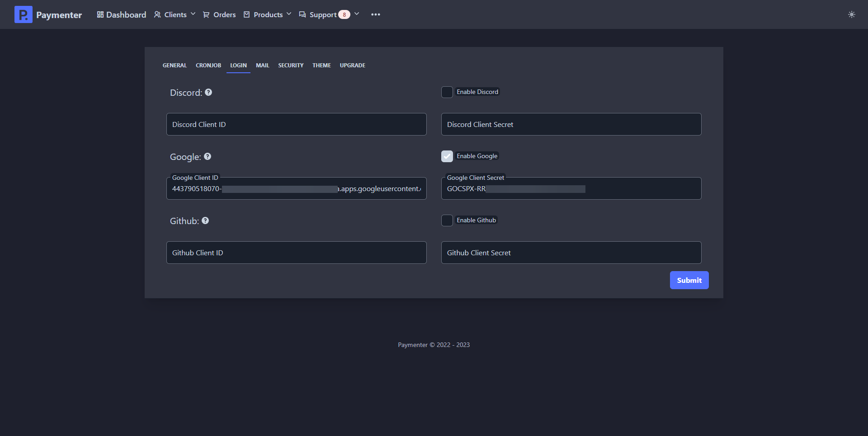This screenshot has height=436, width=868.
Task: Uncheck the Enable Google checkbox
Action: click(x=447, y=156)
